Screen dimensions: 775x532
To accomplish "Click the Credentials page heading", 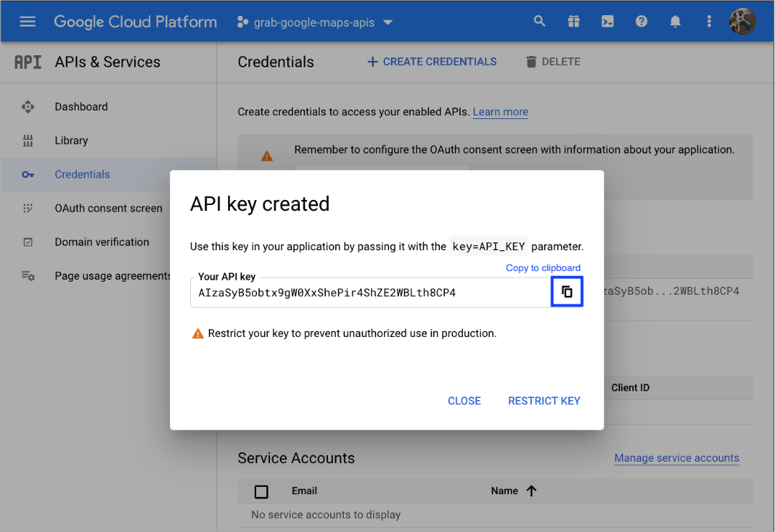I will [276, 62].
